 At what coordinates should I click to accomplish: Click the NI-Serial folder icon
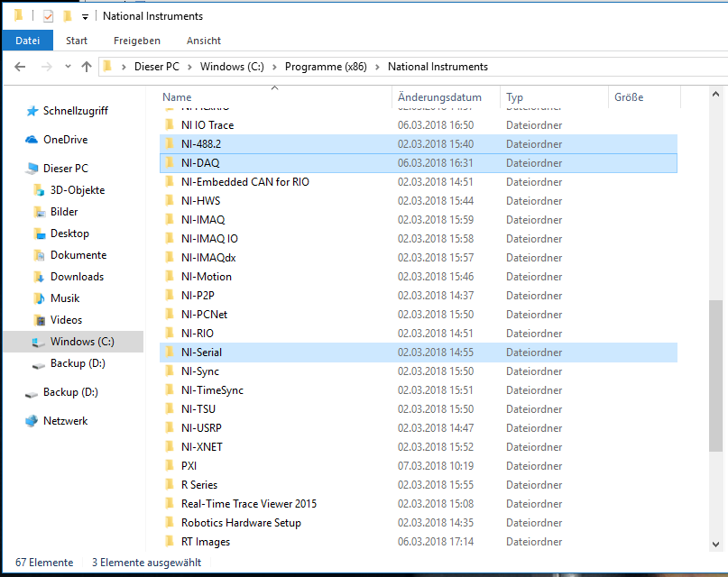tap(170, 352)
